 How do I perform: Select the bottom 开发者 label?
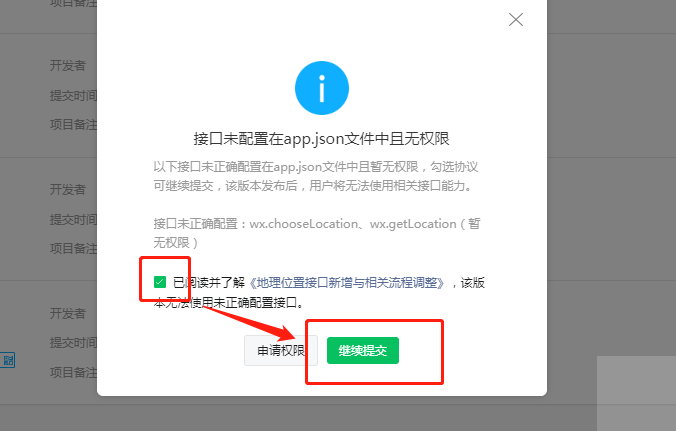pos(68,313)
